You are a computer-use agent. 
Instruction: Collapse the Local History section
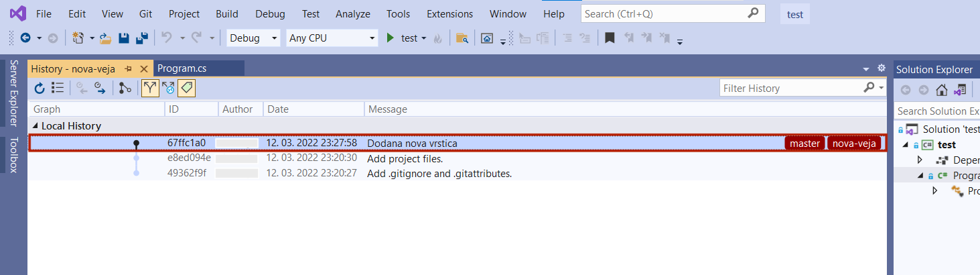[36, 126]
